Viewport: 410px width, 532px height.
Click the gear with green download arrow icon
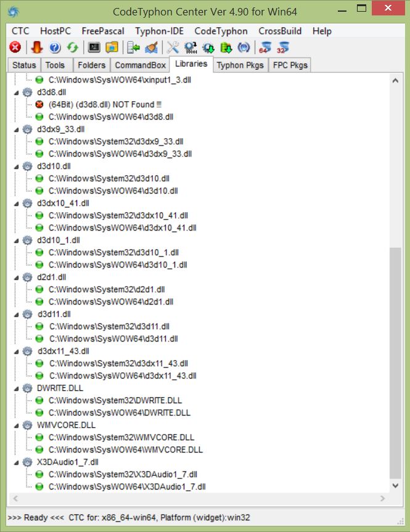coord(208,47)
